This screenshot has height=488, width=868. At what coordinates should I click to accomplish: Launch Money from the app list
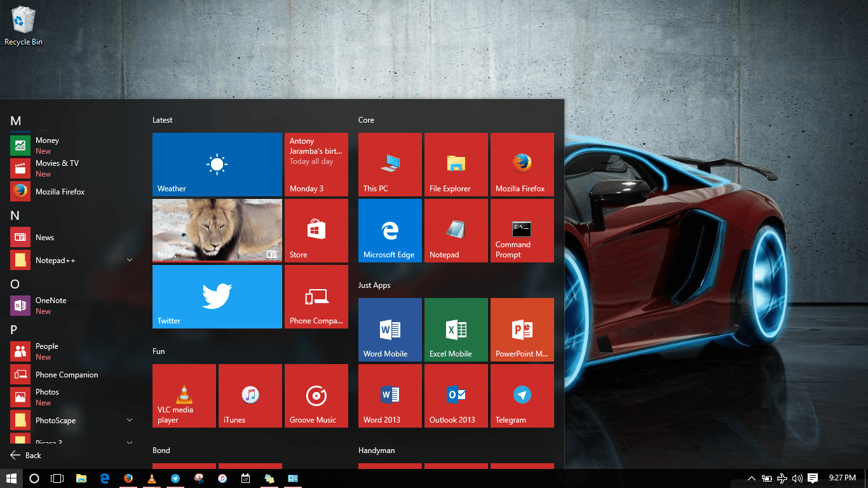73,146
